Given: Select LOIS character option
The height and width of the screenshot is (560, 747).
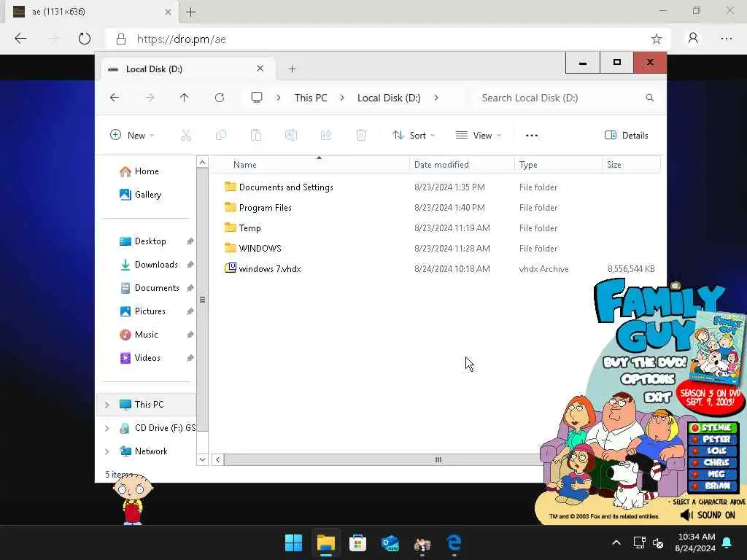Looking at the screenshot, I should (x=713, y=451).
